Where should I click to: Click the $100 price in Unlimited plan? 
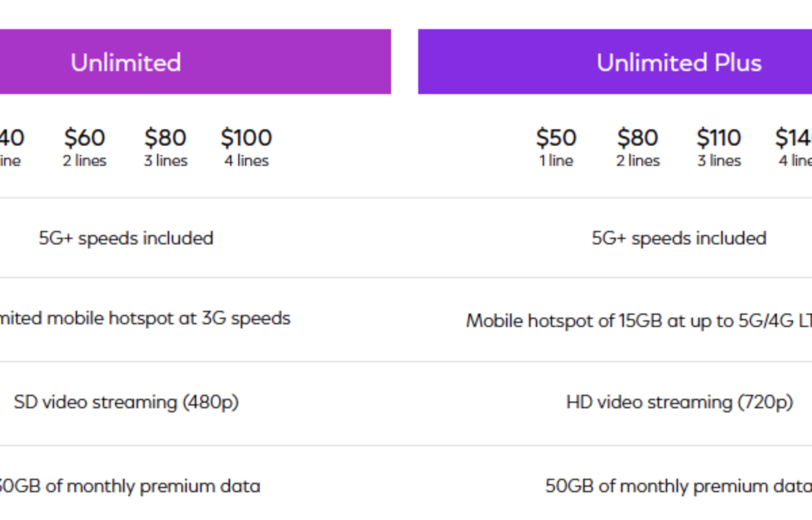(246, 137)
